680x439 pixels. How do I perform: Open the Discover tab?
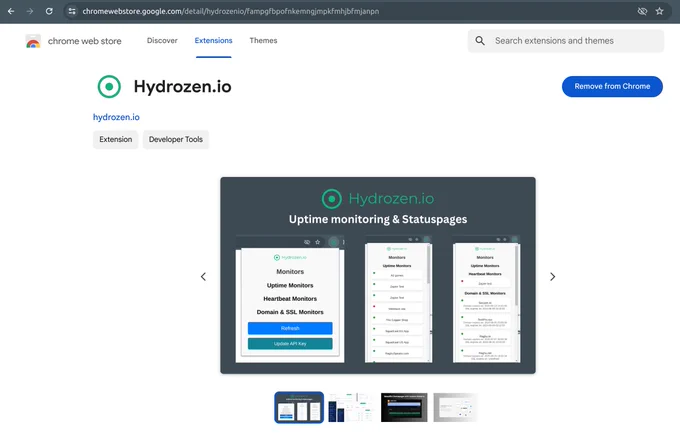(162, 40)
